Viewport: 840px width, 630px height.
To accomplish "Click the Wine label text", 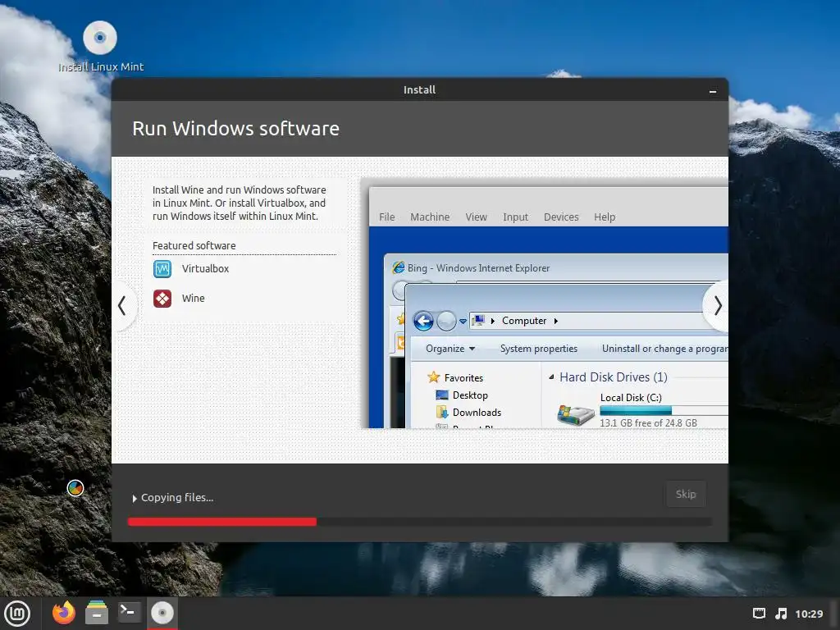I will 193,299.
